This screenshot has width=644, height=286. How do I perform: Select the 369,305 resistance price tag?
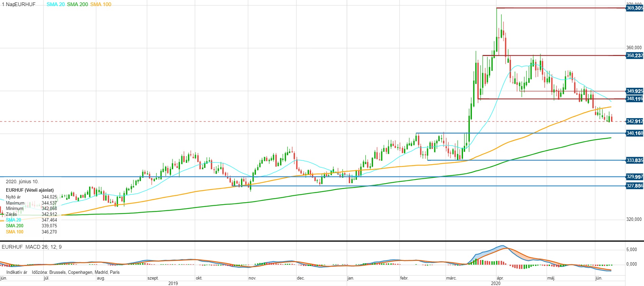pyautogui.click(x=634, y=8)
